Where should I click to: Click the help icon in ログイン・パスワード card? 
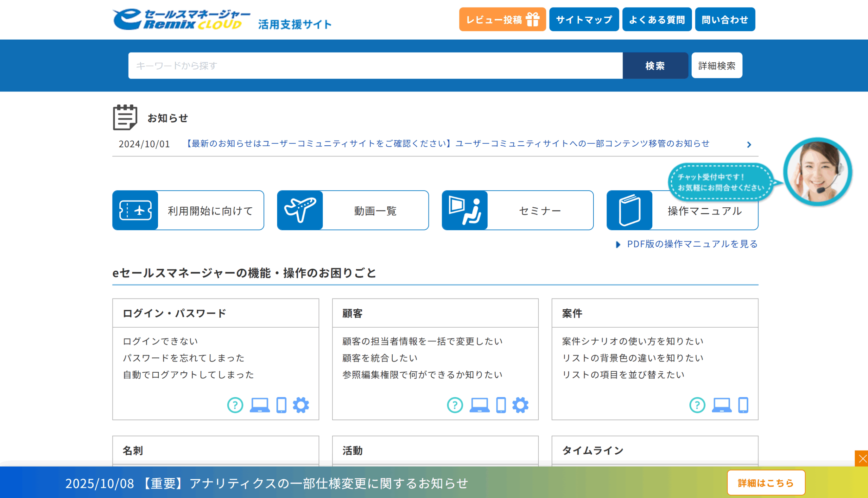pyautogui.click(x=235, y=405)
